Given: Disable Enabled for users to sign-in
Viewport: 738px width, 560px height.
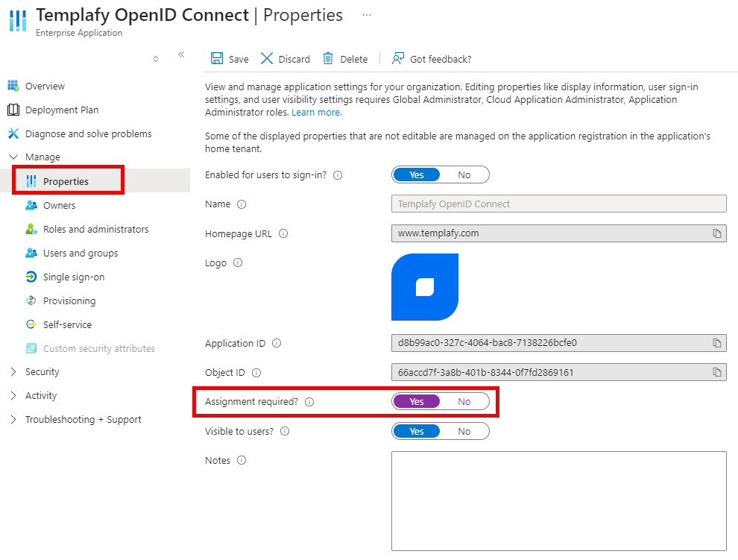Looking at the screenshot, I should [464, 174].
